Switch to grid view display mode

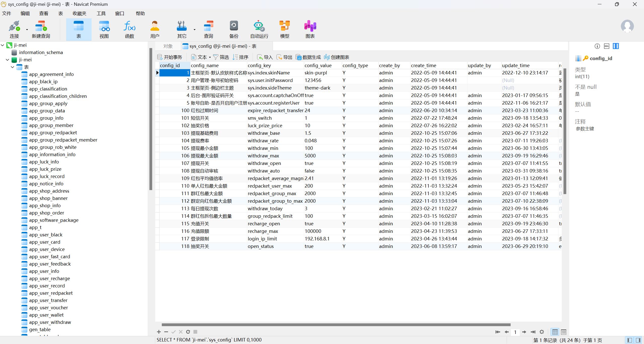point(555,332)
